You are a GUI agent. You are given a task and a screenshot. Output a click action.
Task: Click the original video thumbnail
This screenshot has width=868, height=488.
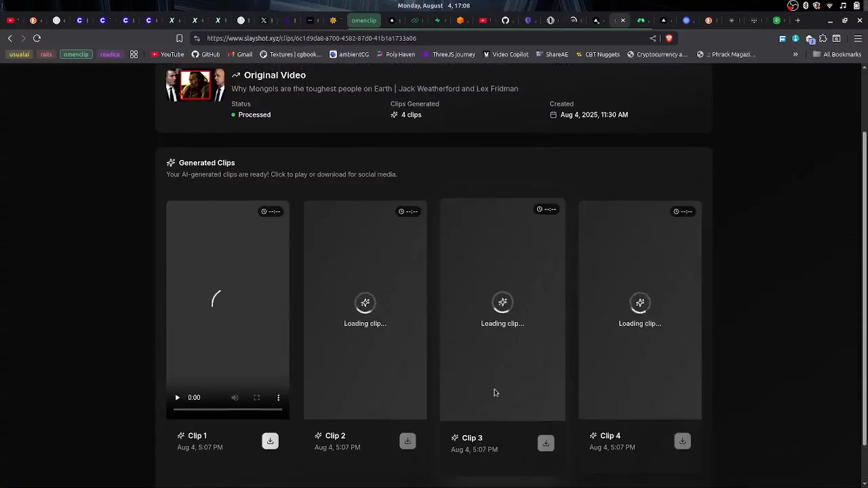196,85
